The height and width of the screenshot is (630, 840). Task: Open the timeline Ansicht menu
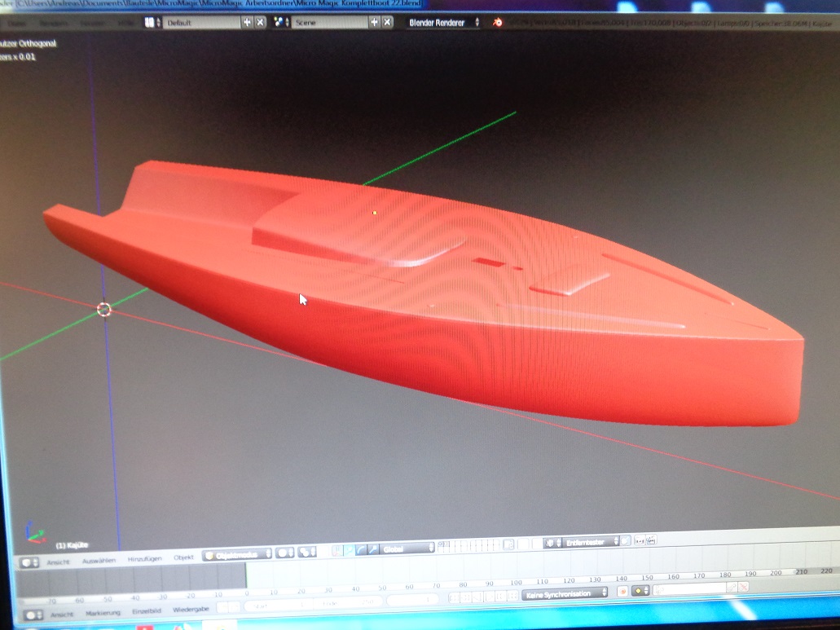(x=62, y=615)
